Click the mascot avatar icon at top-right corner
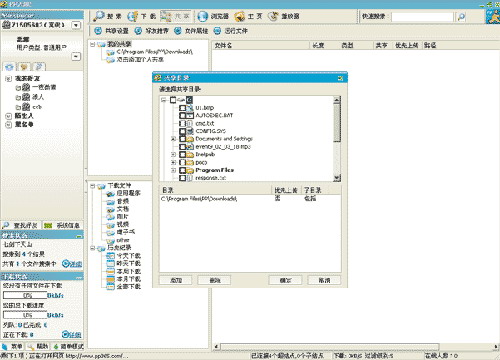The image size is (500, 360). click(492, 16)
